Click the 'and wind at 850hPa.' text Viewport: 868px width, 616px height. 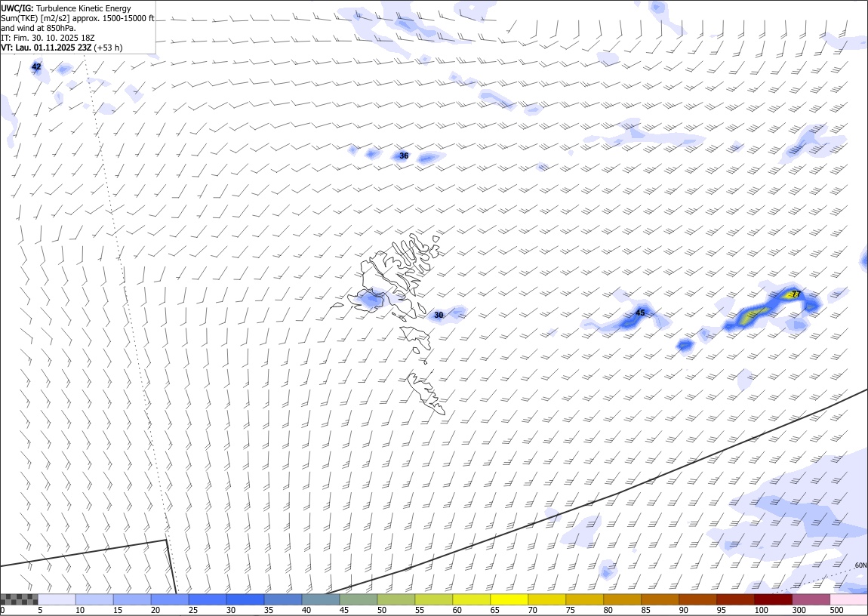pyautogui.click(x=38, y=28)
